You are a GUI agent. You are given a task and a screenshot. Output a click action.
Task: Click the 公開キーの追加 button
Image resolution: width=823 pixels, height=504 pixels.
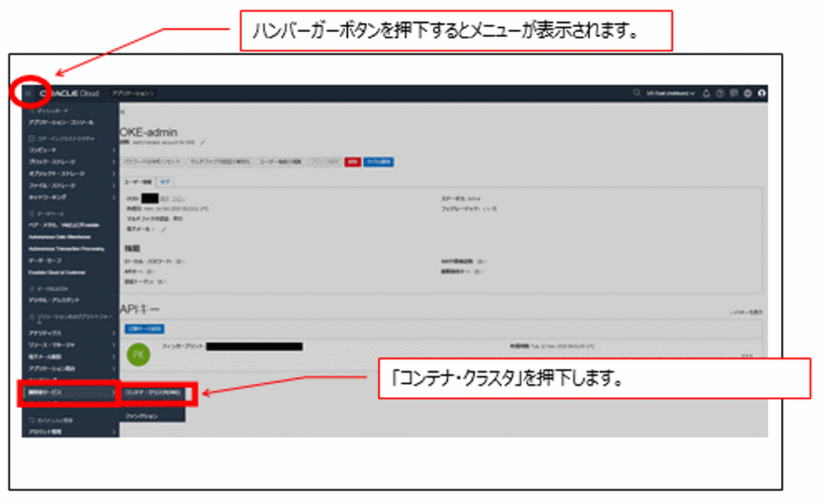tap(146, 330)
